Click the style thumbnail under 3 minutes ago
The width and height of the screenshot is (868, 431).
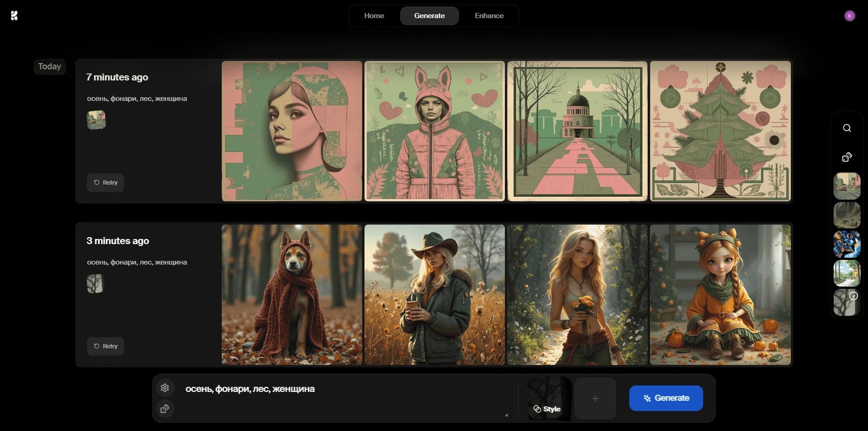pos(96,284)
